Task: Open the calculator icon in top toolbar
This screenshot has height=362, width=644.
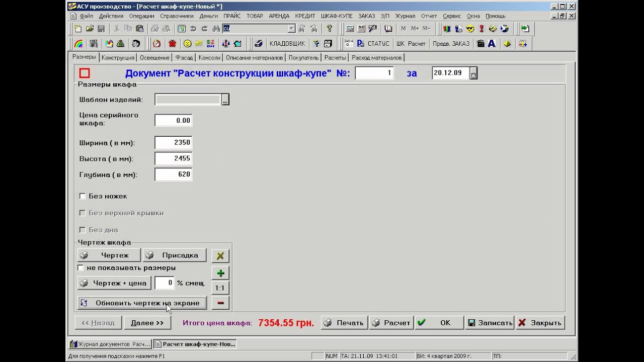Action: 350,29
